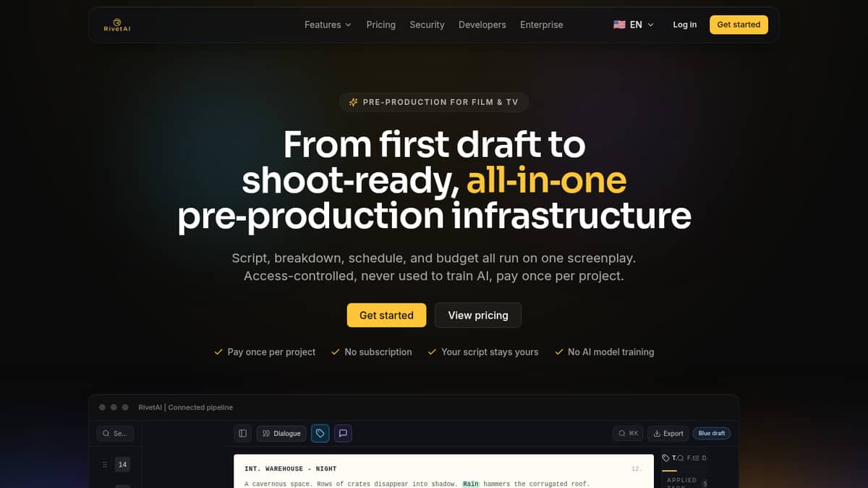Click the hero Get started button
This screenshot has height=488, width=868.
(386, 315)
